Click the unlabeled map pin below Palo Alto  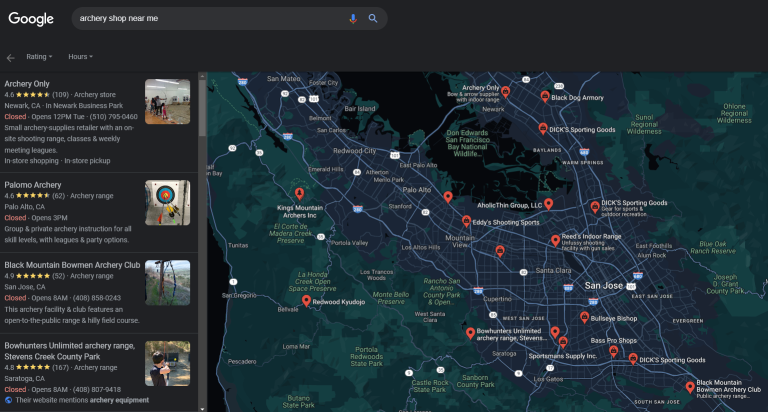coord(448,197)
